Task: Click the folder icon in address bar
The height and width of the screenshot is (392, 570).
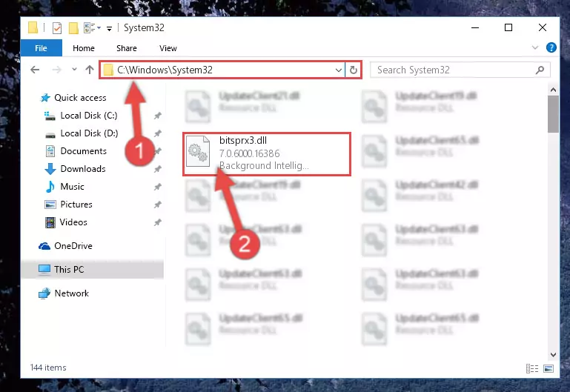Action: 108,70
